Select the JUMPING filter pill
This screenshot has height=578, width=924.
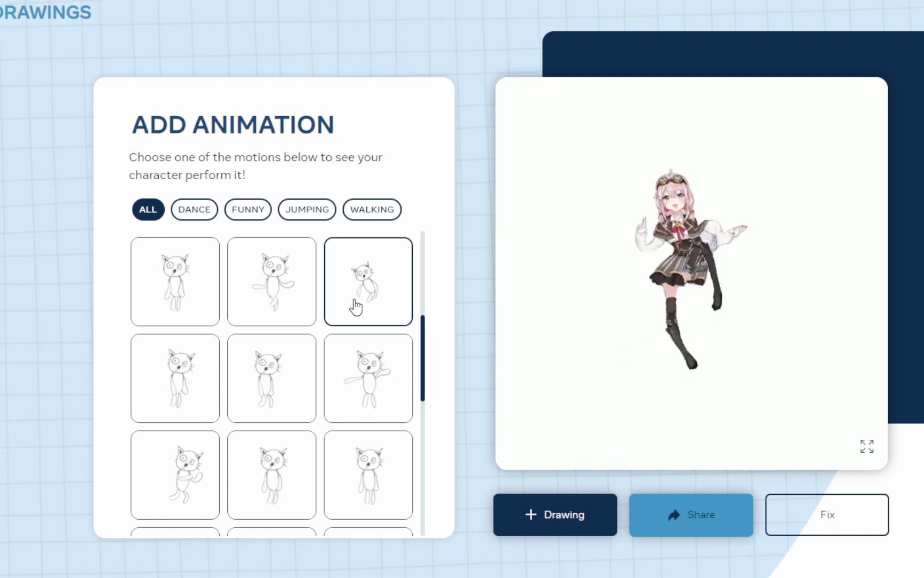click(307, 209)
